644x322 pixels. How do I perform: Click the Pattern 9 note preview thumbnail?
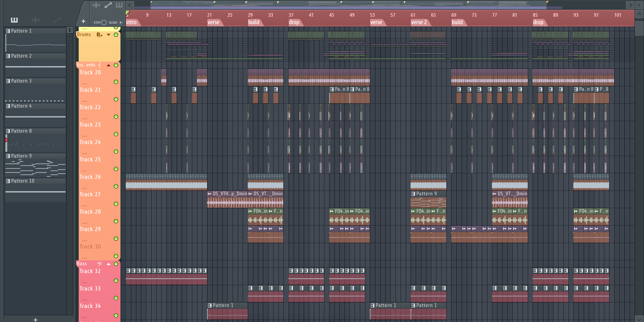(36, 168)
